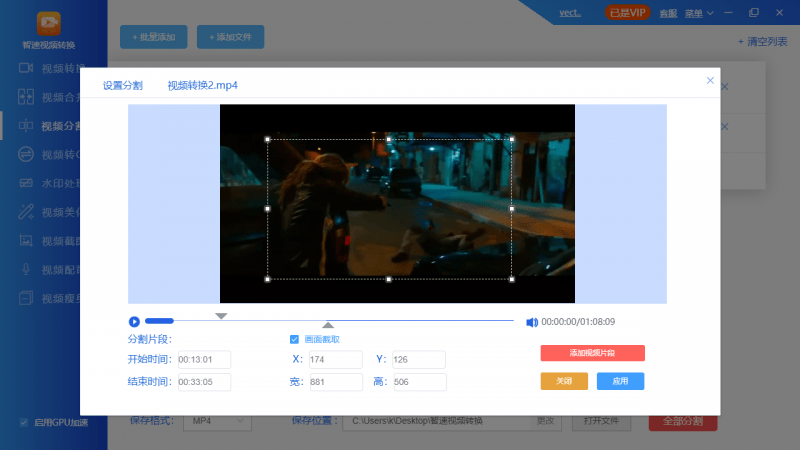
Task: Close the split settings dialog with X
Action: [x=710, y=80]
